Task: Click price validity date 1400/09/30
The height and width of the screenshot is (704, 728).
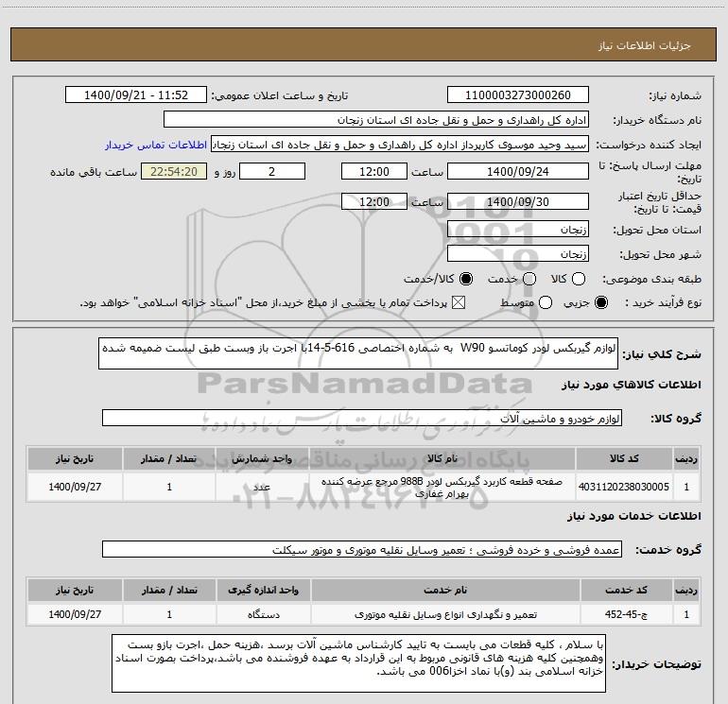Action: 518,201
